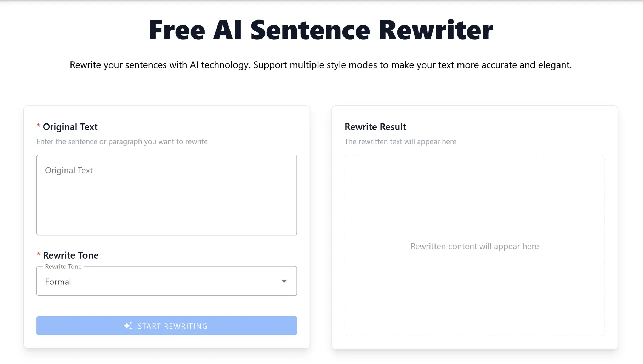Click the Free AI Sentence Rewriter title
643x364 pixels.
point(321,30)
